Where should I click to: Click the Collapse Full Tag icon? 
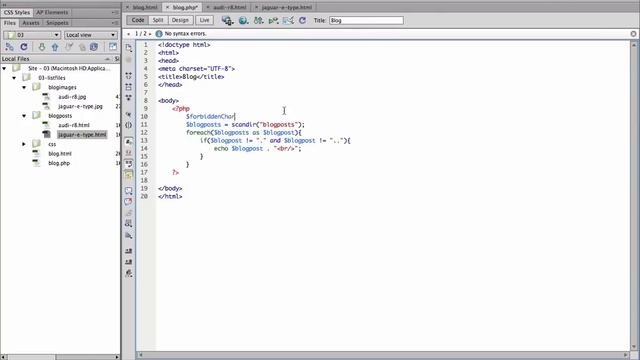click(129, 76)
